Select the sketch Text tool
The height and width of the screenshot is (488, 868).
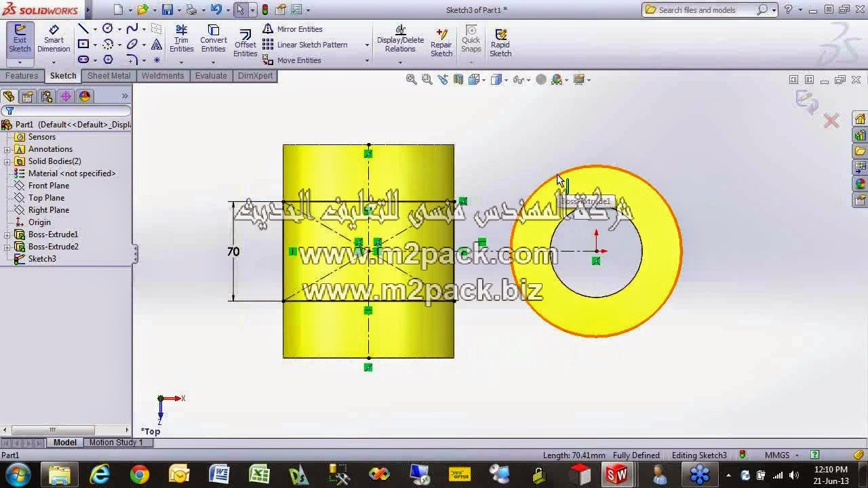pos(157,44)
